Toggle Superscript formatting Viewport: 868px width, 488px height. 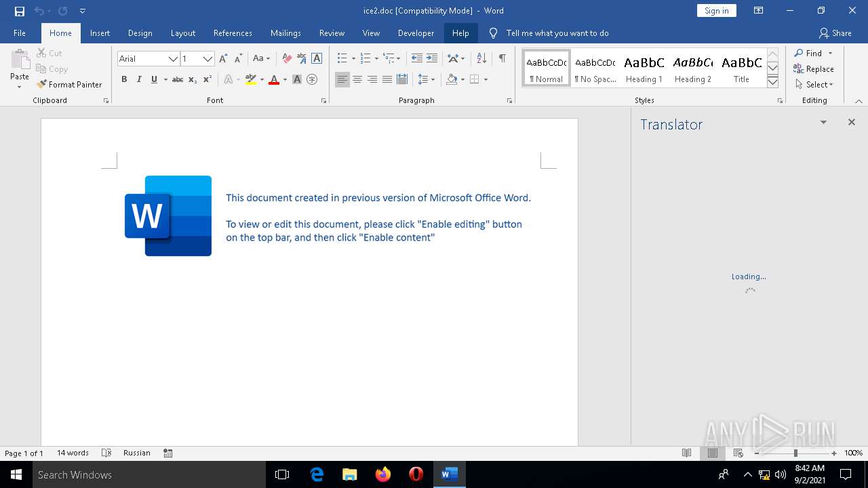[x=208, y=79]
